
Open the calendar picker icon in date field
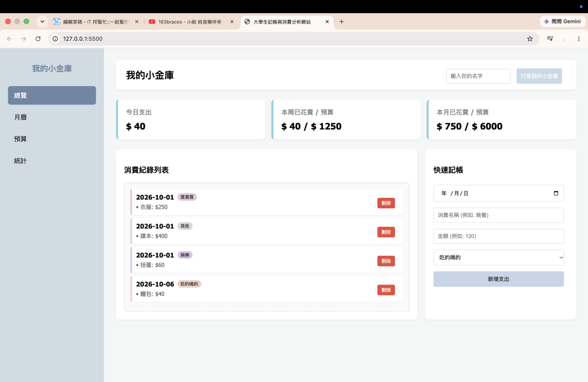(x=556, y=193)
